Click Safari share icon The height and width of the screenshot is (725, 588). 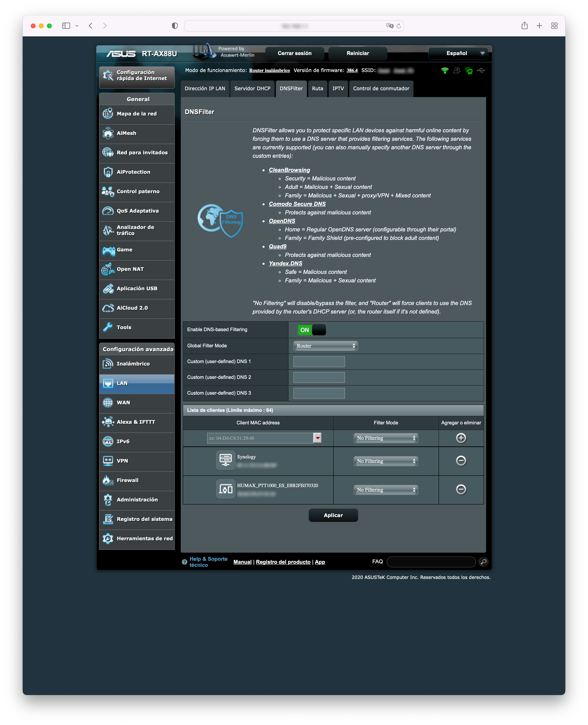524,25
